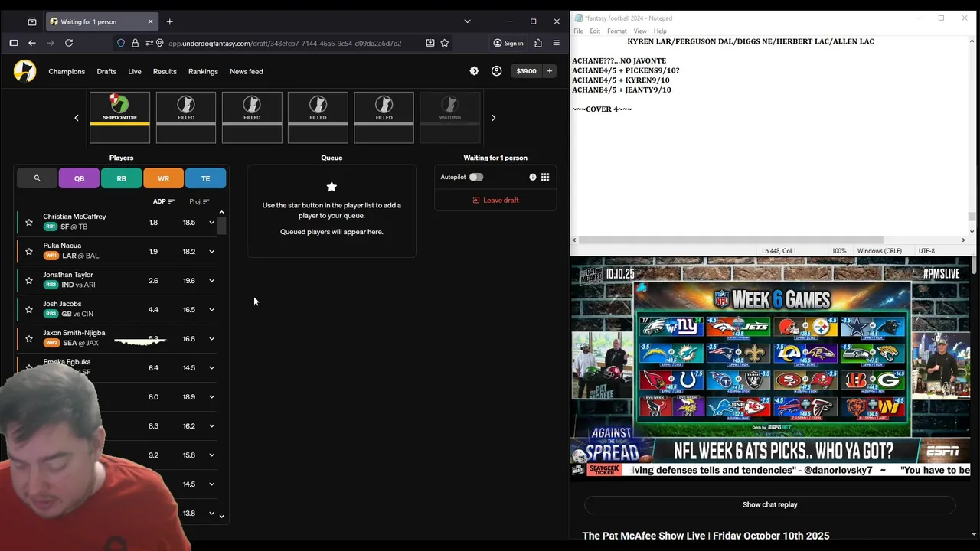Open the Rankings nav tab
980x551 pixels.
pyautogui.click(x=203, y=71)
